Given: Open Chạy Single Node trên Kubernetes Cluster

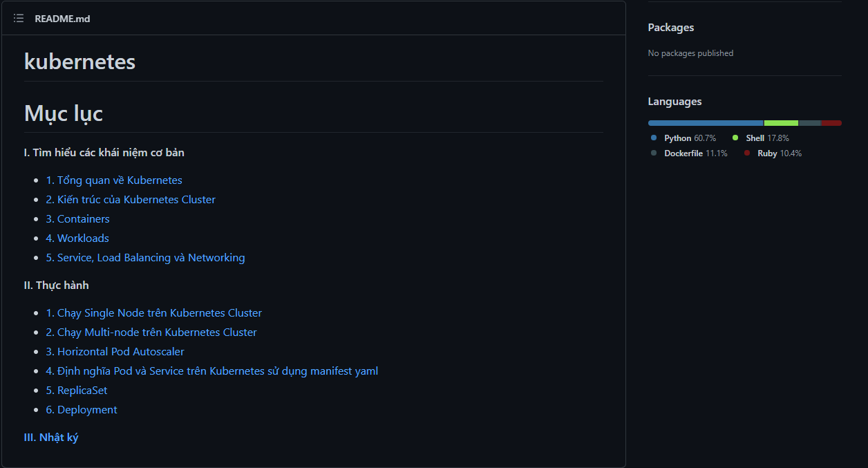Looking at the screenshot, I should click(153, 313).
